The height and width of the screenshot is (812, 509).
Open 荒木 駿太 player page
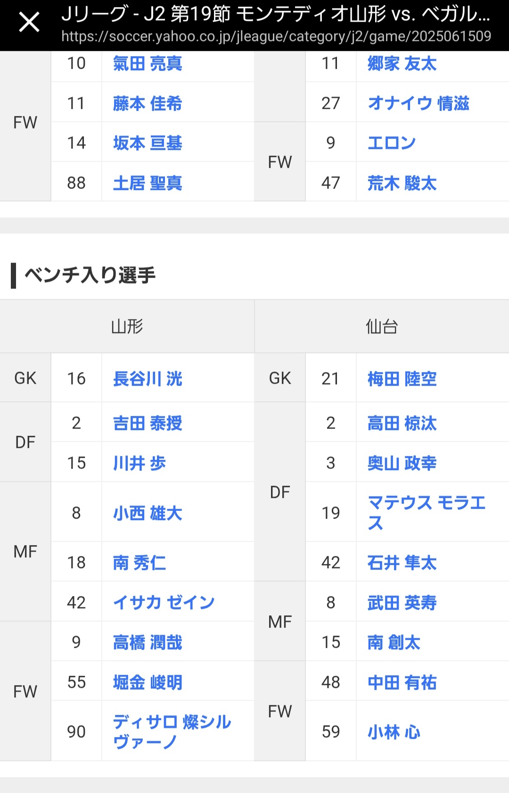[402, 183]
